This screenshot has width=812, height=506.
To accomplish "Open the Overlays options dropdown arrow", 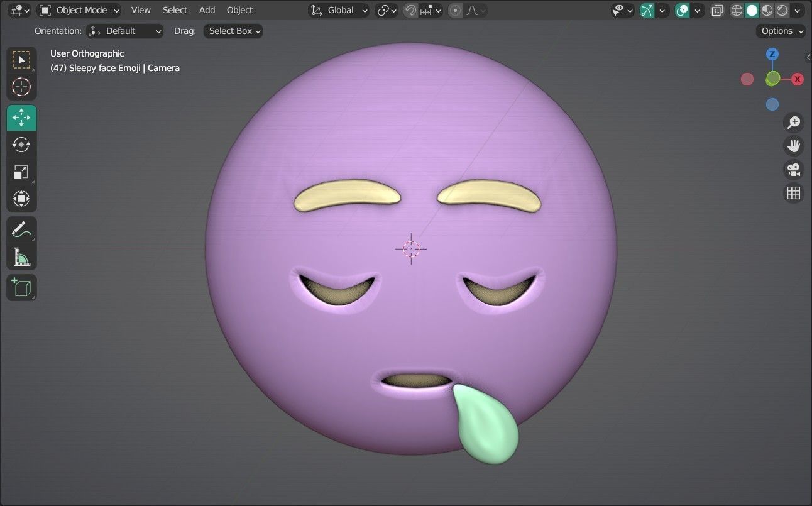I will tap(698, 10).
